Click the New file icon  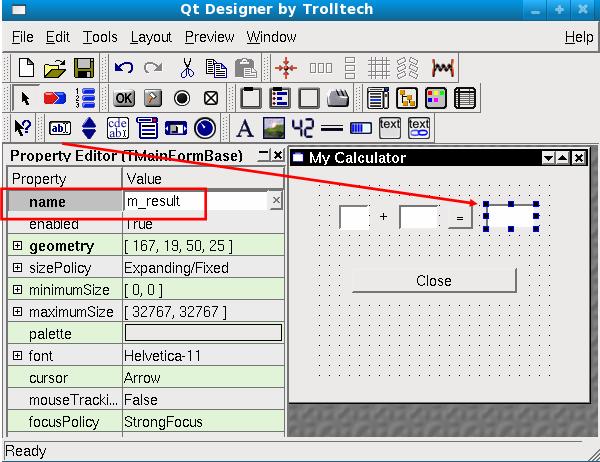27,68
